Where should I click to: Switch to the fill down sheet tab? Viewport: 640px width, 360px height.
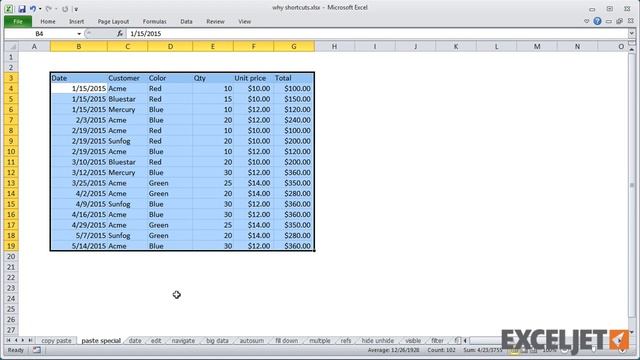pos(287,340)
